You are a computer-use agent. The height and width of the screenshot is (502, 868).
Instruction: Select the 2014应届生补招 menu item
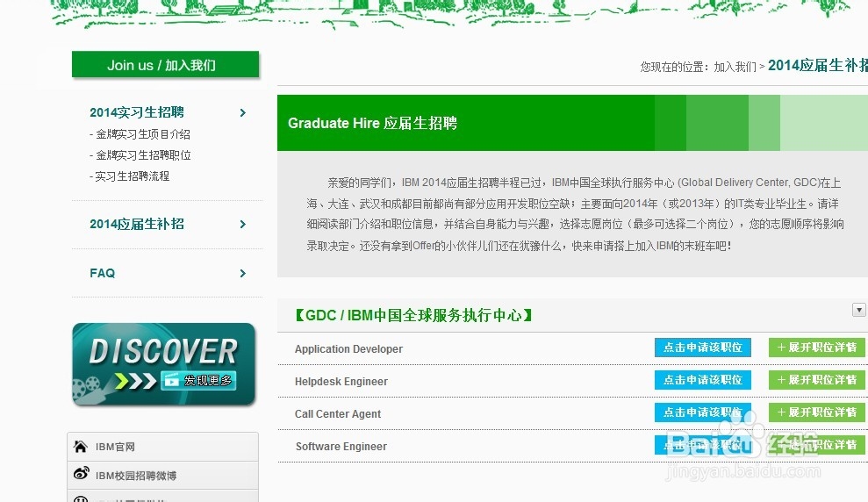(137, 224)
